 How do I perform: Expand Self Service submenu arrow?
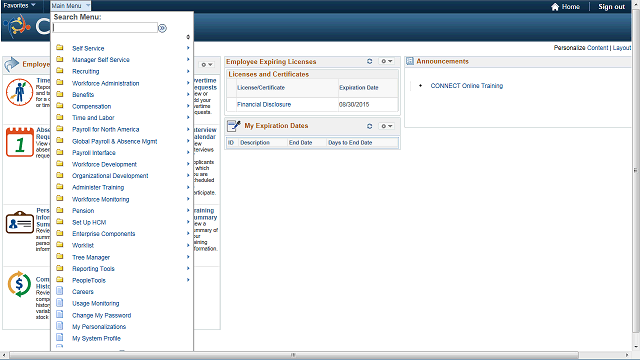[188, 48]
